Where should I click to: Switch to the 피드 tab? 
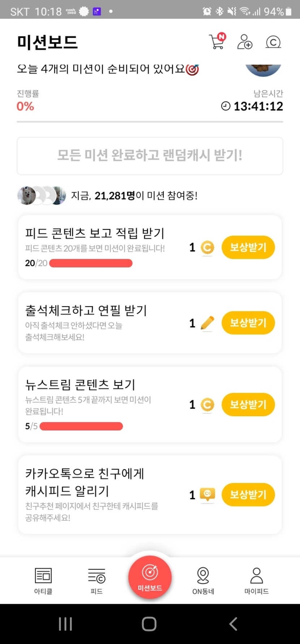pyautogui.click(x=97, y=581)
